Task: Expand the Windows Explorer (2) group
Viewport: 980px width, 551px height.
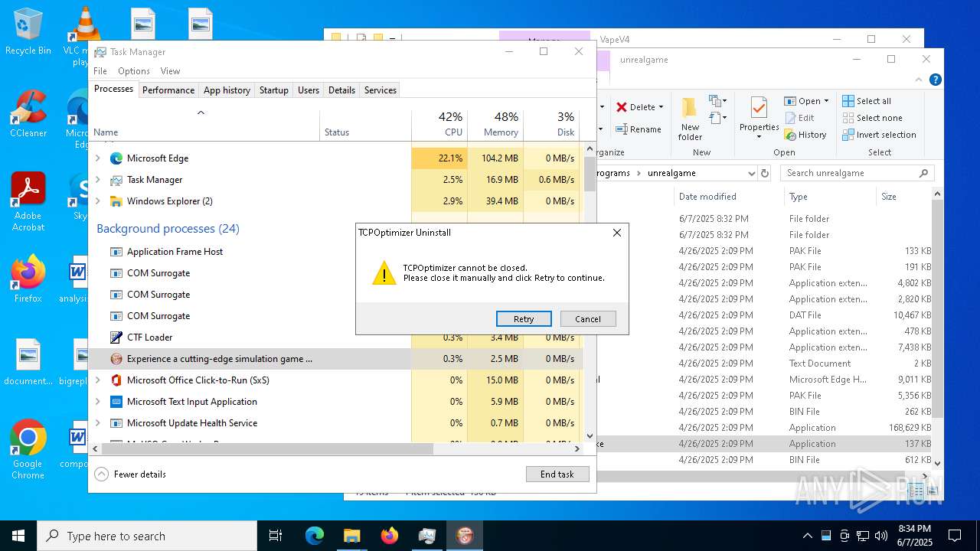Action: point(97,201)
